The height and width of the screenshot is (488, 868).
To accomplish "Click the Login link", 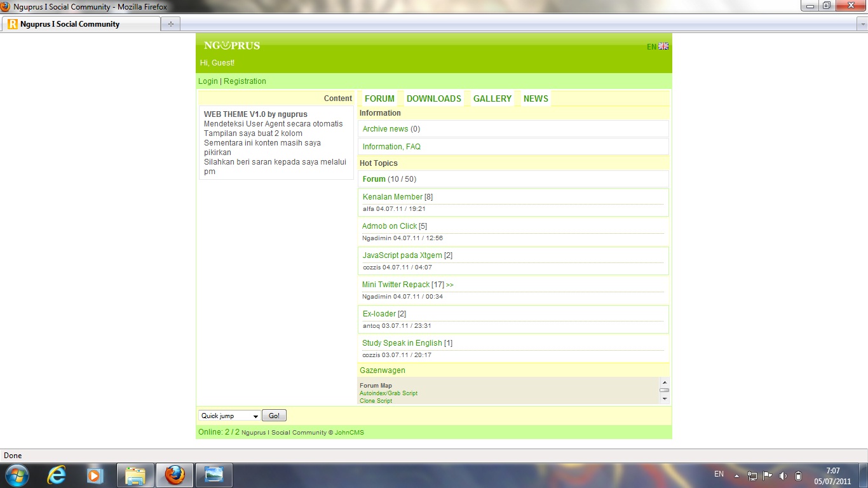I will tap(208, 81).
